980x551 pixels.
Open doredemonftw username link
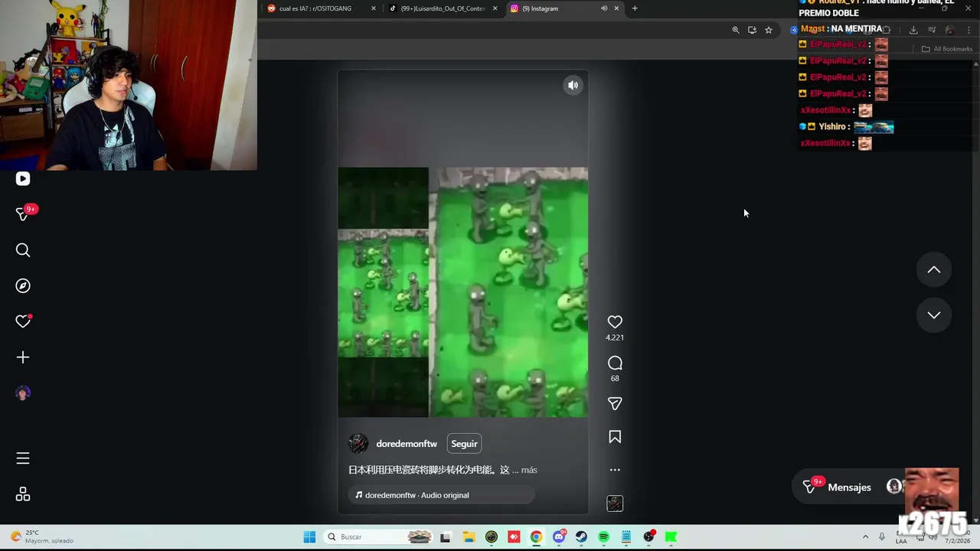pyautogui.click(x=407, y=444)
